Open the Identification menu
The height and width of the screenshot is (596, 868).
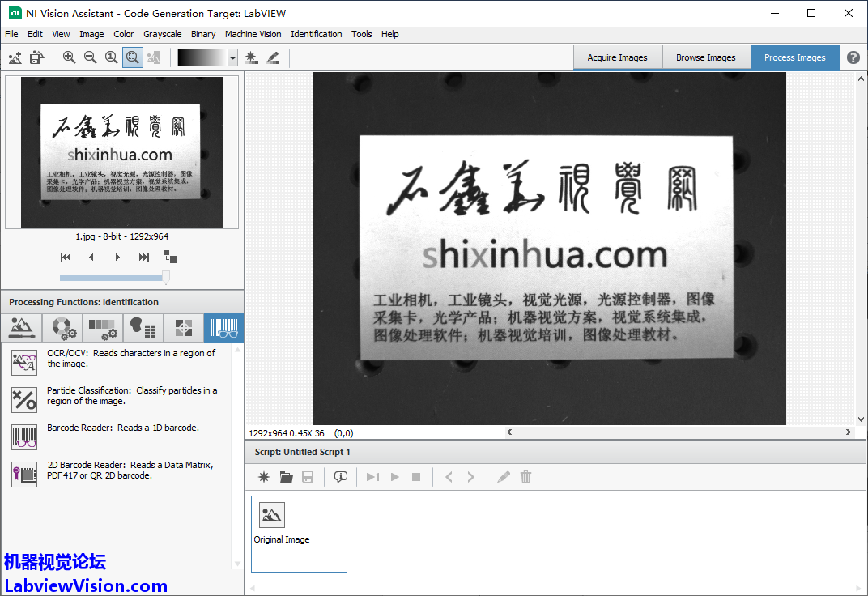(x=316, y=34)
